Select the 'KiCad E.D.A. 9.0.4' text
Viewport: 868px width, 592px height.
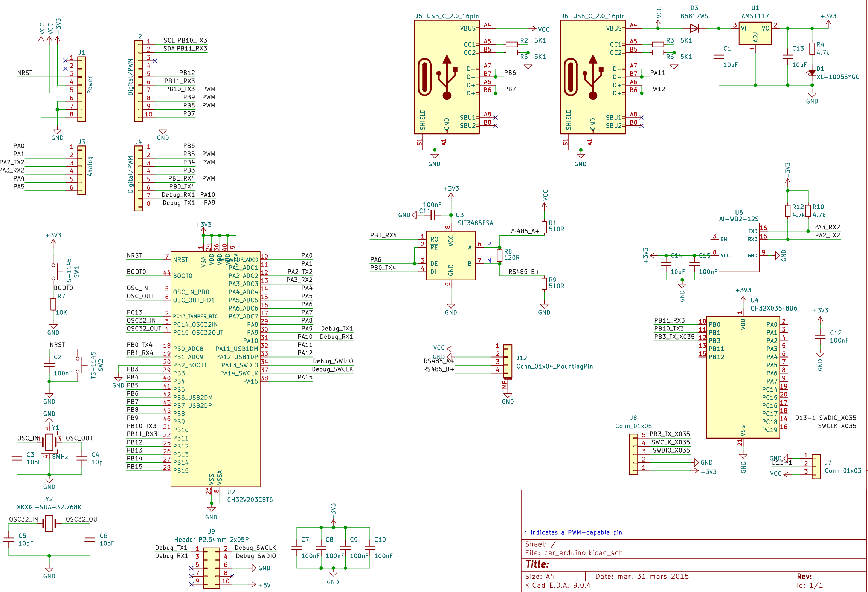pyautogui.click(x=558, y=585)
